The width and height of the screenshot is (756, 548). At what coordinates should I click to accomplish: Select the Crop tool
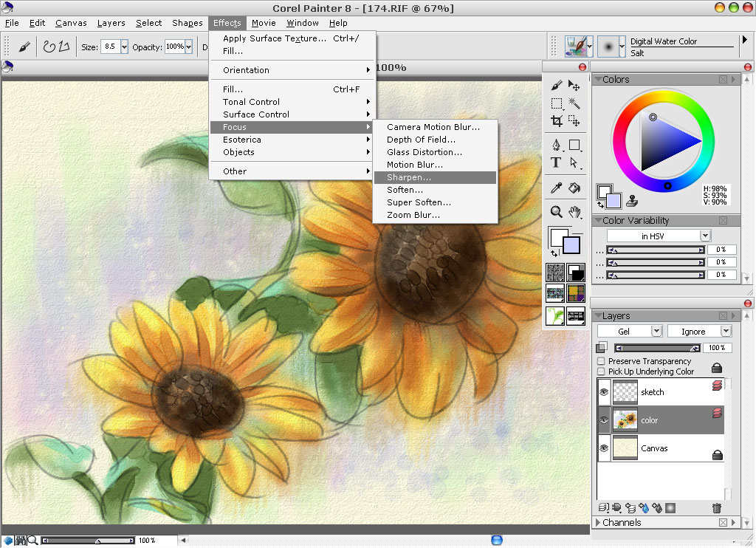[x=557, y=120]
